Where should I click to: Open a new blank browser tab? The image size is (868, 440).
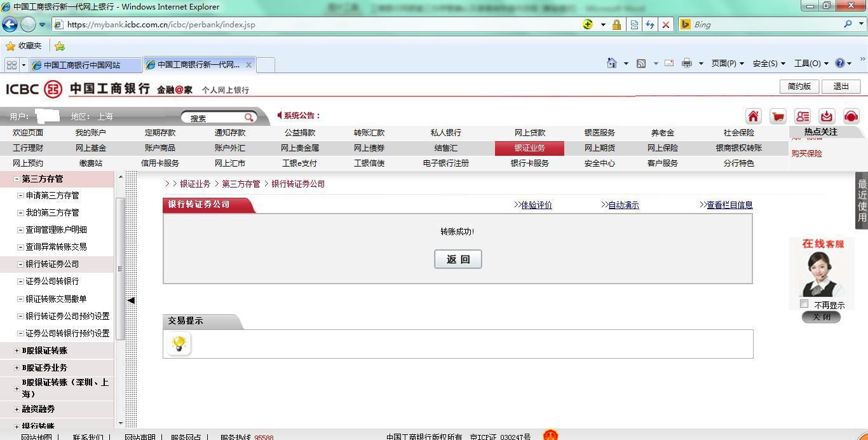(x=266, y=65)
